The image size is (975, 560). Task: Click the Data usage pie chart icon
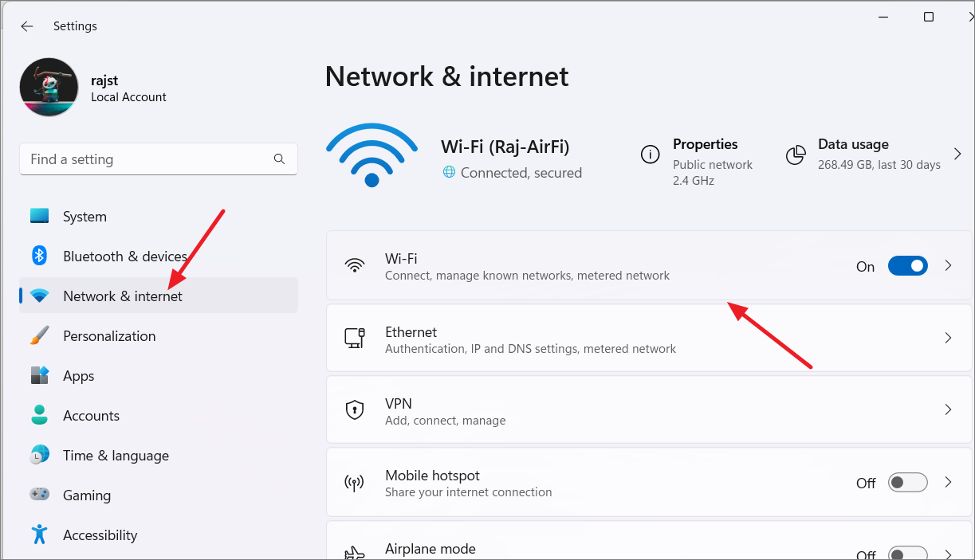point(796,155)
